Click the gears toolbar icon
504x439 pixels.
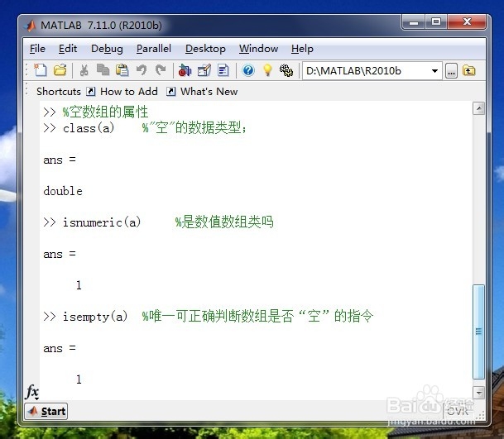[x=286, y=70]
